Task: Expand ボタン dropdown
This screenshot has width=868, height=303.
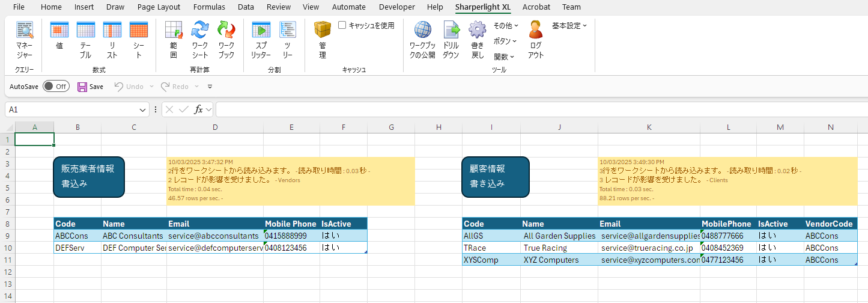Action: 505,41
